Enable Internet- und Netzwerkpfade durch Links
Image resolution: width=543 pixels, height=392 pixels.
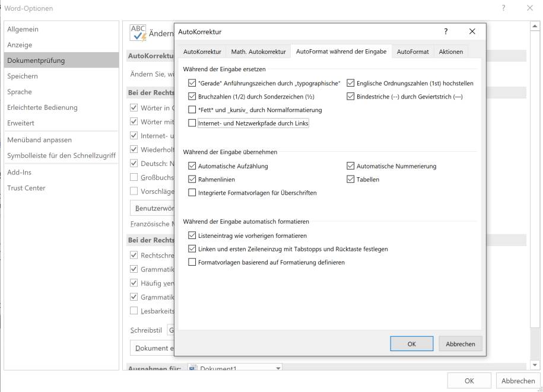tap(192, 123)
